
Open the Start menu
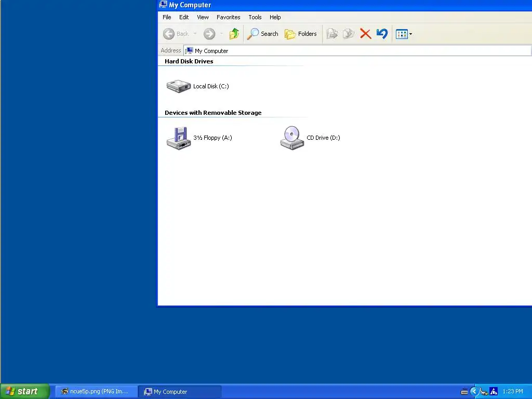(x=25, y=391)
